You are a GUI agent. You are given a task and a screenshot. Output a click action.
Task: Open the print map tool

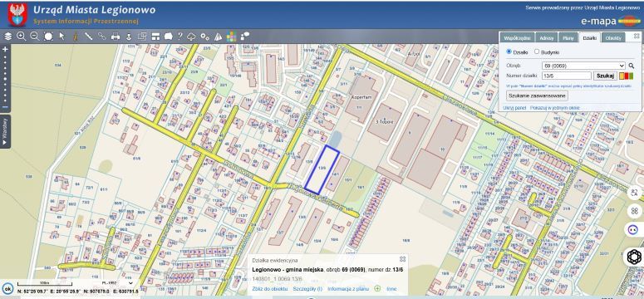[116, 37]
